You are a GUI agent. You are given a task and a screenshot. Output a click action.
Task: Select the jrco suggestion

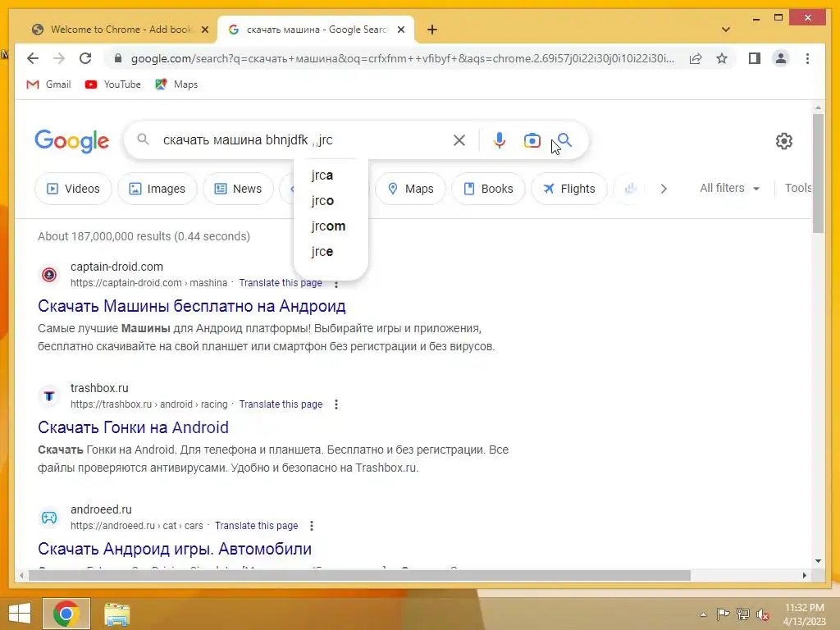(331, 200)
